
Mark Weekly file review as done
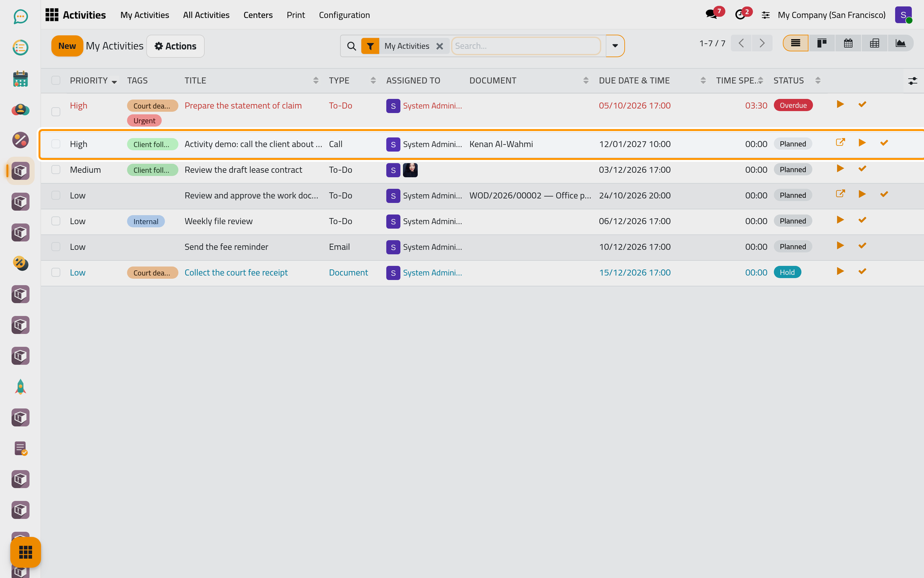pyautogui.click(x=862, y=220)
